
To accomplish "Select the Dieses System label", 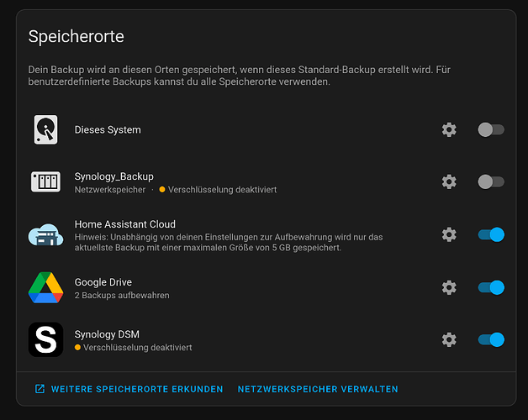I will [x=108, y=129].
